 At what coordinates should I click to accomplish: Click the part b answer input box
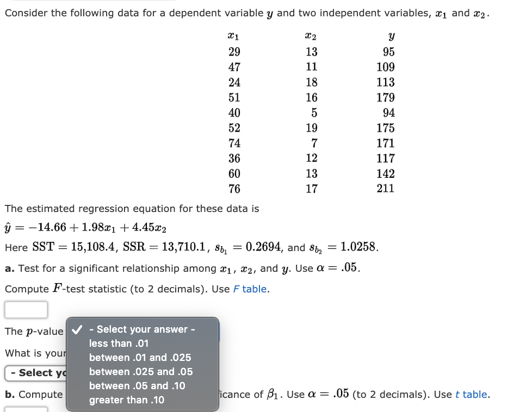26,410
